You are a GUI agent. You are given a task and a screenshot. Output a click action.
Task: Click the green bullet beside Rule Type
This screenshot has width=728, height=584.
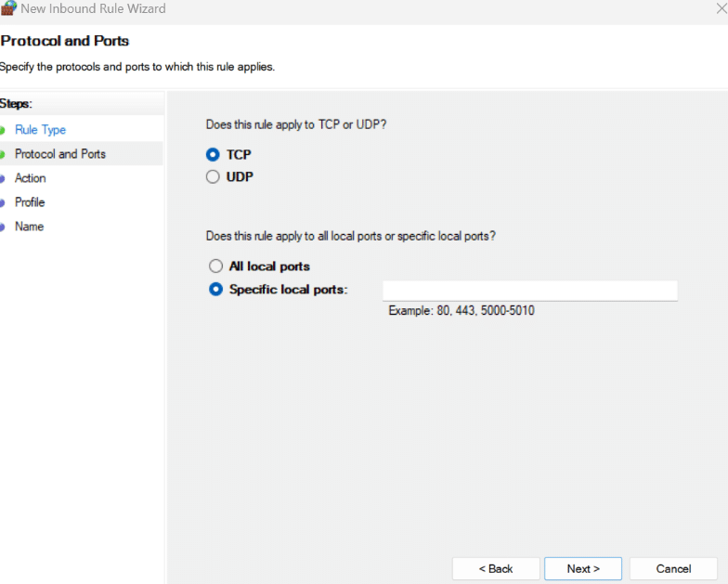pos(2,130)
